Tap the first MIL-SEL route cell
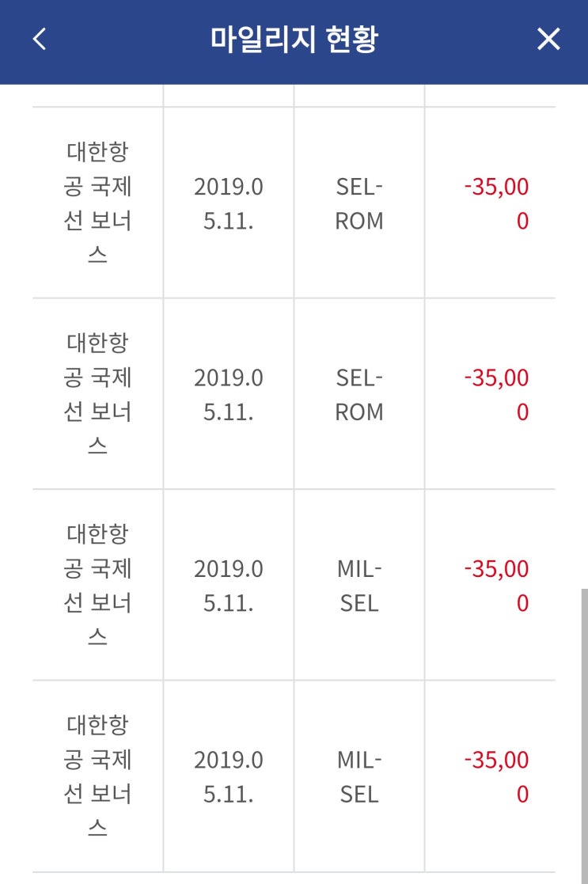Screen dimensions: 588x884 click(359, 585)
